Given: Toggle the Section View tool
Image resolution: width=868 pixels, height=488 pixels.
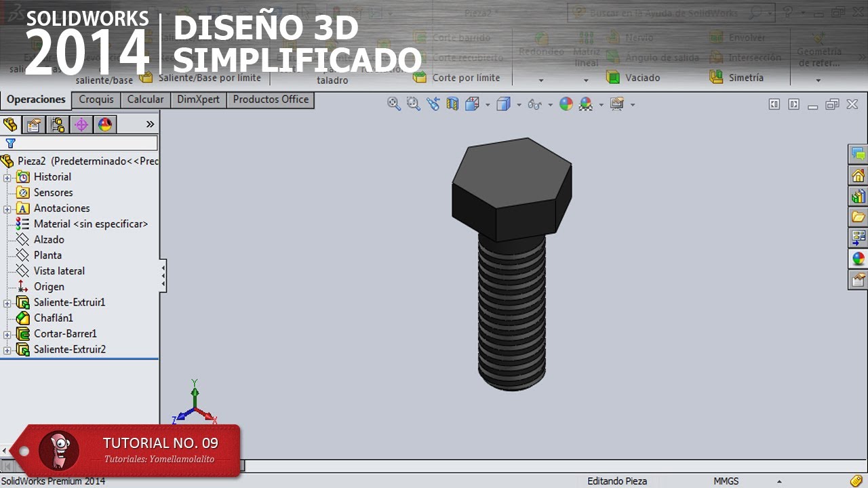Looking at the screenshot, I should (x=452, y=104).
